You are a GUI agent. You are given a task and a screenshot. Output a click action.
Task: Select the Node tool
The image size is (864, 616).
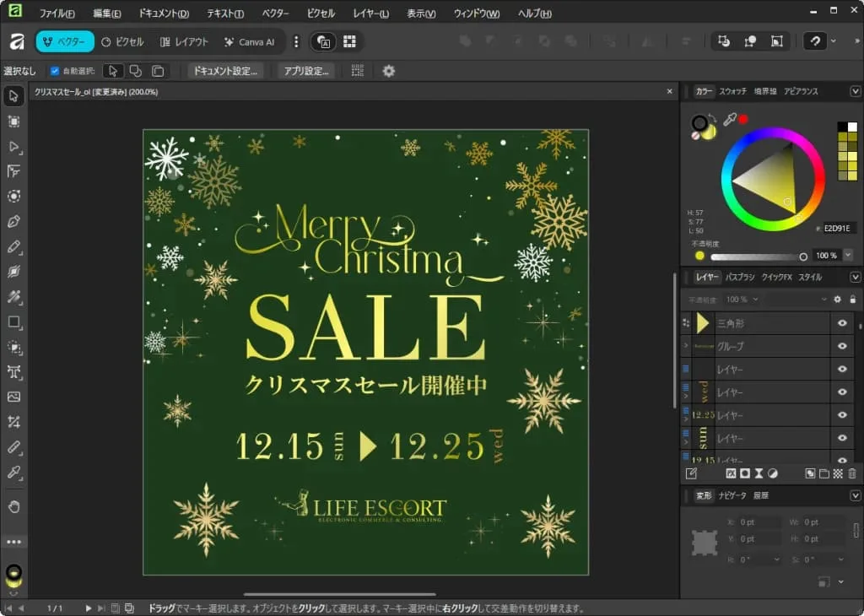[x=13, y=147]
